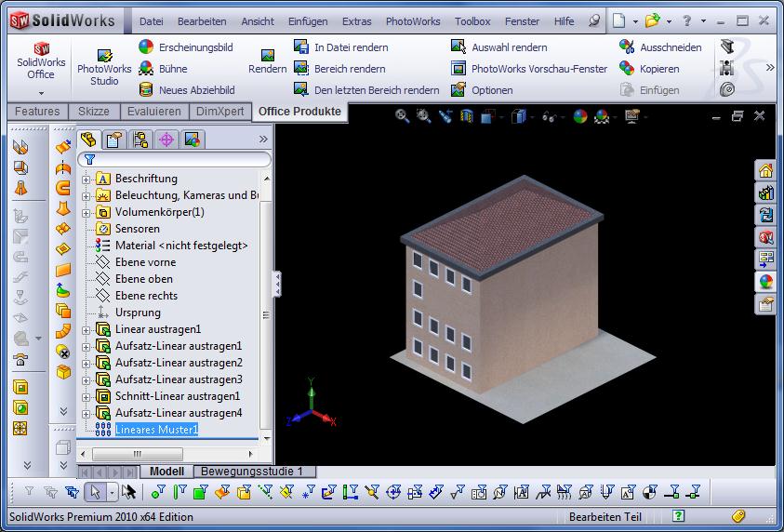The height and width of the screenshot is (532, 784).
Task: Open the Extras menu
Action: click(356, 20)
